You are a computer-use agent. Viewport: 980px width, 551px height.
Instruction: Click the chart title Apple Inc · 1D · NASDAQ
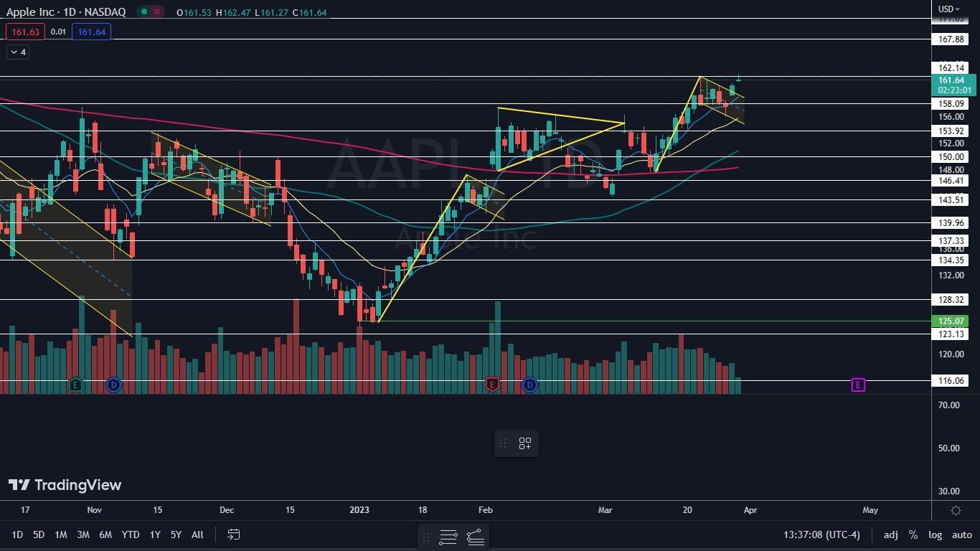pyautogui.click(x=67, y=11)
